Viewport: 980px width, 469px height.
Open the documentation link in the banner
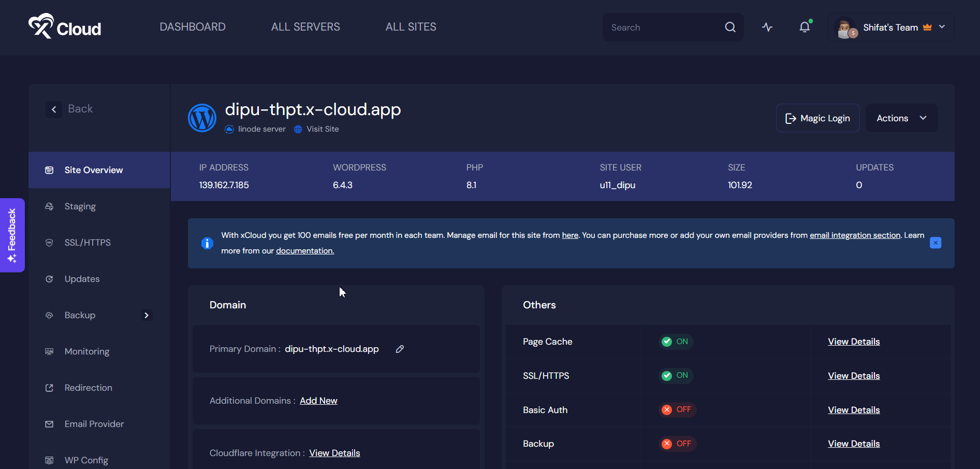[x=304, y=250]
